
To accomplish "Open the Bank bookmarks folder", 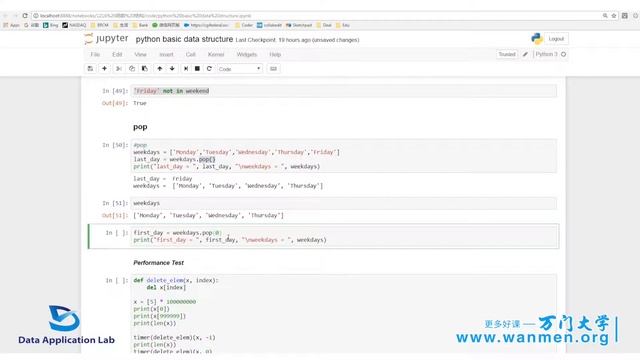I will coord(140,25).
